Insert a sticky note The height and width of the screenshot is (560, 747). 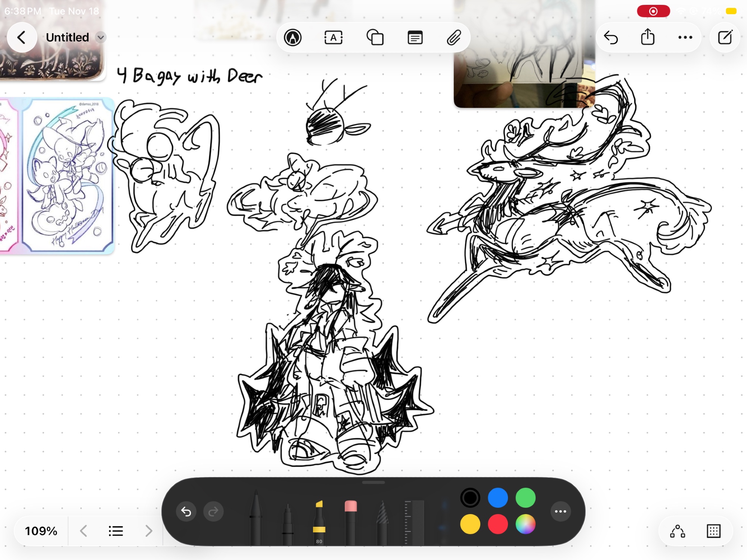(415, 38)
